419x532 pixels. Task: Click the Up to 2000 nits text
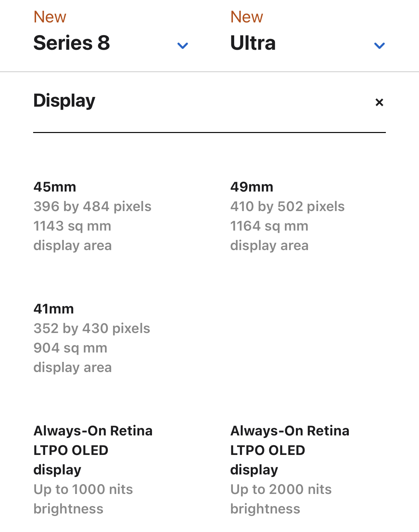point(281,489)
